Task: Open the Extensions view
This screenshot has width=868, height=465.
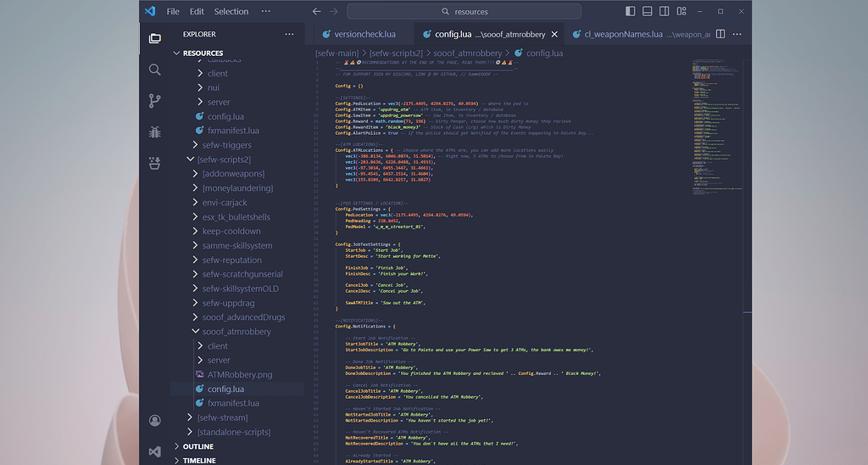Action: pos(154,163)
